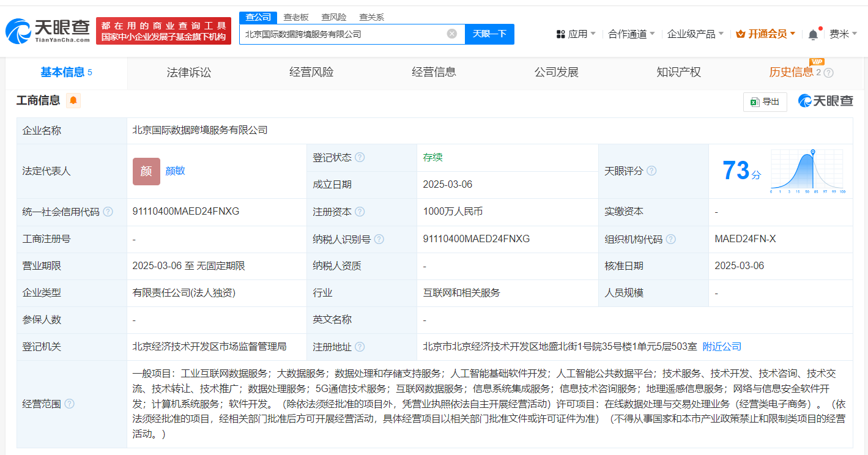
Task: Click the 导出 export button
Action: coord(765,102)
